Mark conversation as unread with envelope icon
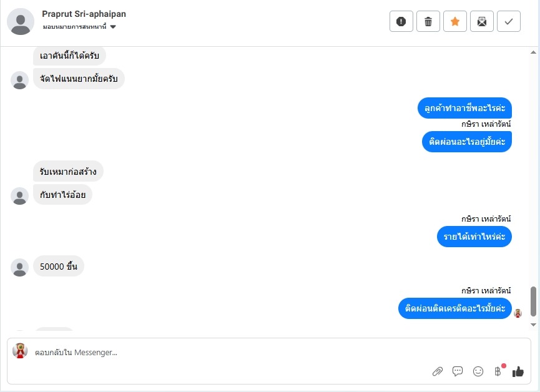 pyautogui.click(x=482, y=21)
